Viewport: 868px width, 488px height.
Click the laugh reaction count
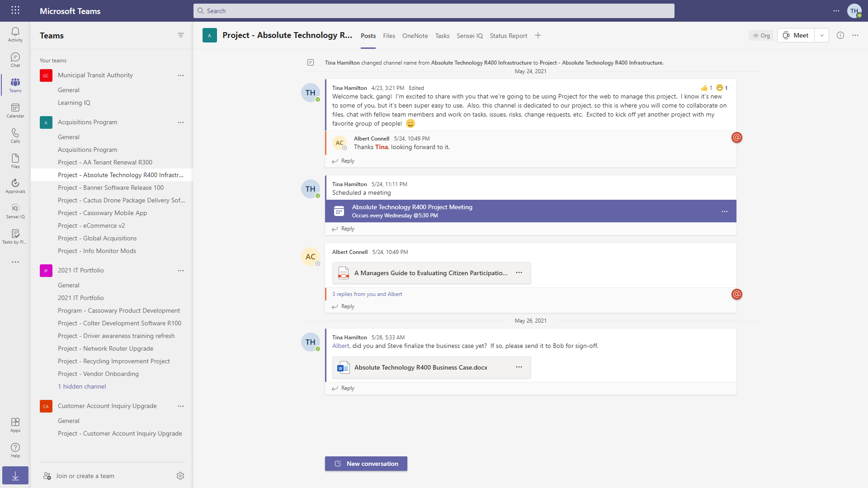click(722, 88)
